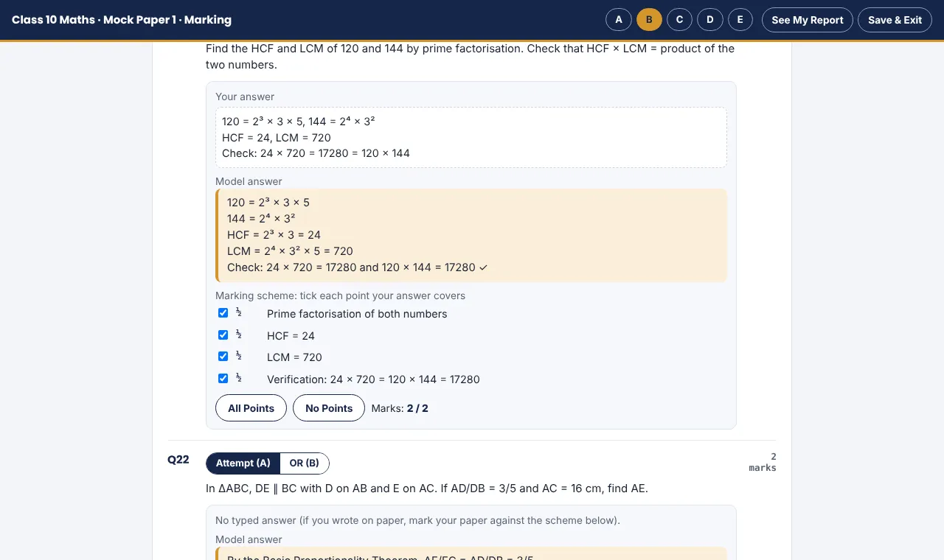Choose OR (B) option for Q22
This screenshot has width=944, height=560.
click(x=305, y=463)
